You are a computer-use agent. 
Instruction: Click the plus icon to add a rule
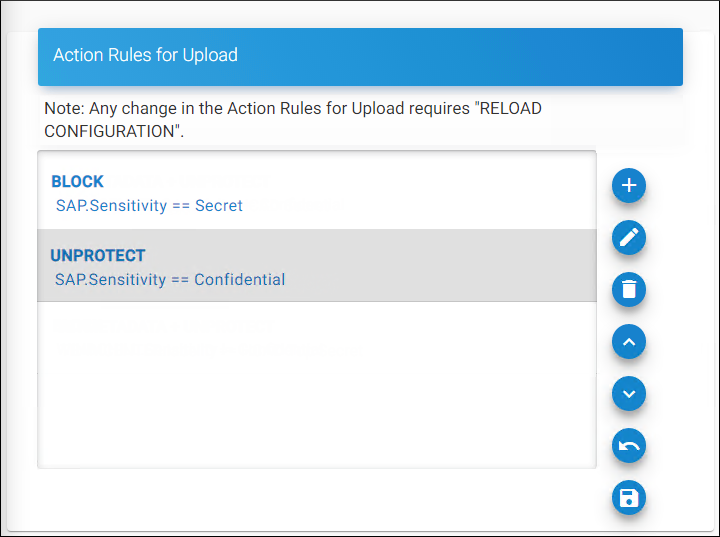pyautogui.click(x=629, y=186)
